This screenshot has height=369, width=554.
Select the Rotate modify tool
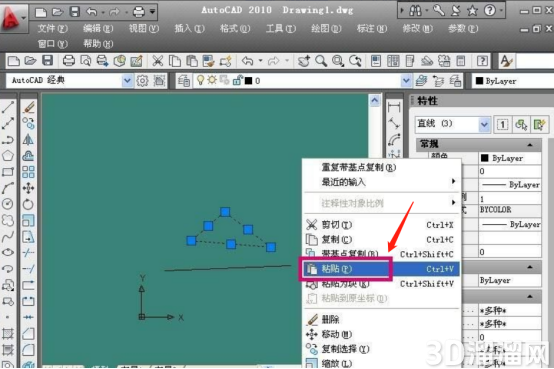click(x=28, y=204)
